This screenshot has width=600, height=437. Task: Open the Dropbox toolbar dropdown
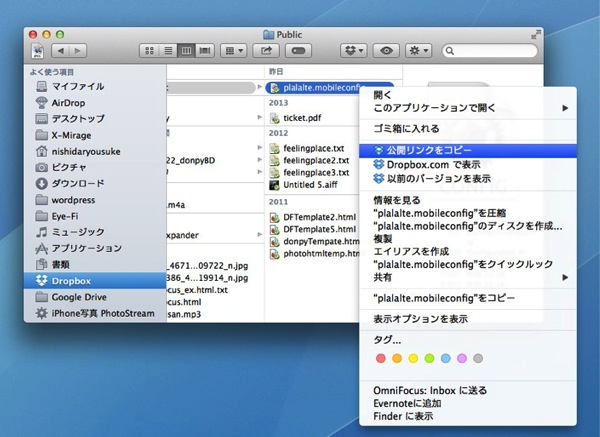point(354,51)
